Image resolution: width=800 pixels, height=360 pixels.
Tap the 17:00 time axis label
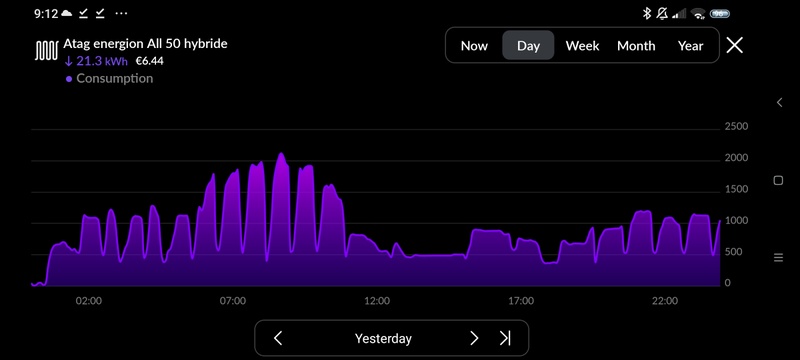521,301
